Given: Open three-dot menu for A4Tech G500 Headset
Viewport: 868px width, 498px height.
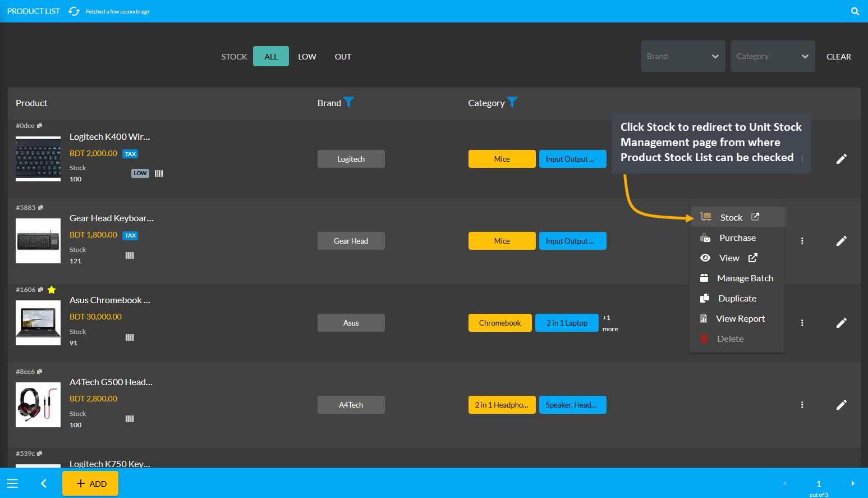Looking at the screenshot, I should tap(802, 405).
